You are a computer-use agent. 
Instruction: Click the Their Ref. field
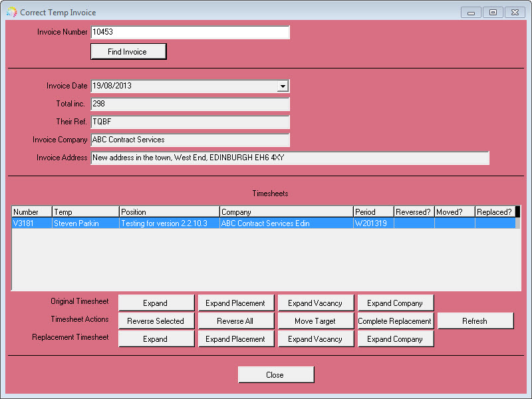pyautogui.click(x=190, y=122)
